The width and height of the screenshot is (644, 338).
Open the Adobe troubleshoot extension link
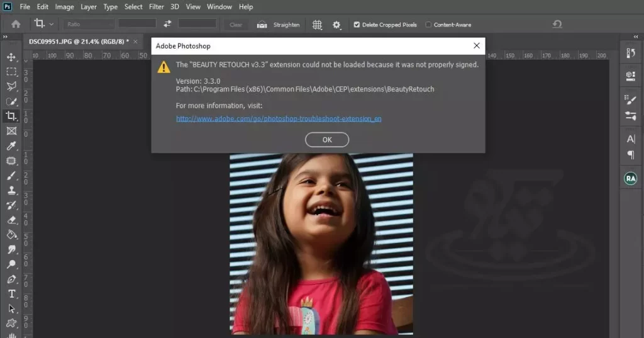(279, 118)
